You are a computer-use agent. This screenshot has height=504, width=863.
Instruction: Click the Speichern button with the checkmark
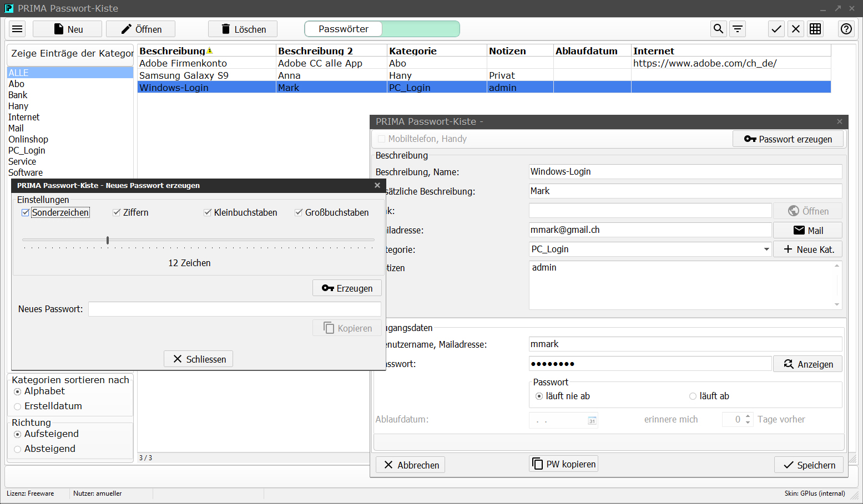(x=809, y=465)
